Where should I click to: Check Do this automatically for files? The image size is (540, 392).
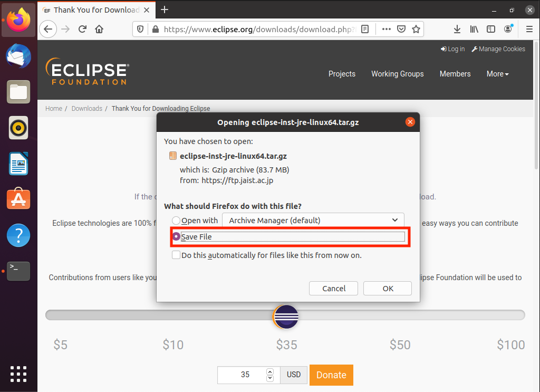[x=176, y=255]
